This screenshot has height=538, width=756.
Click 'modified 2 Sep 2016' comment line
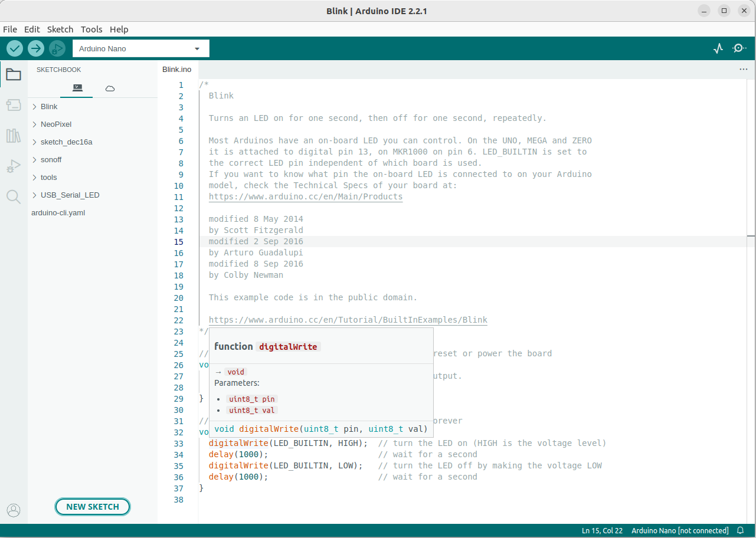[256, 242]
